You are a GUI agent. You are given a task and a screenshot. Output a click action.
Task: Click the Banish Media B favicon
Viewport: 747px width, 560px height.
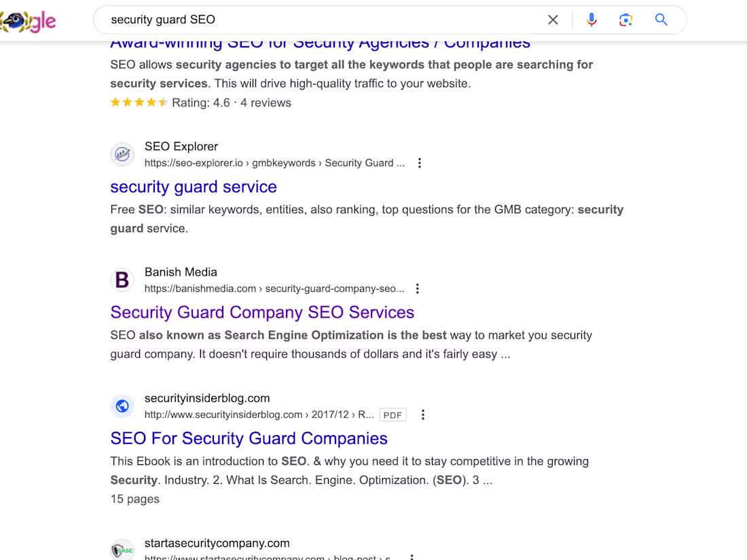coord(122,280)
